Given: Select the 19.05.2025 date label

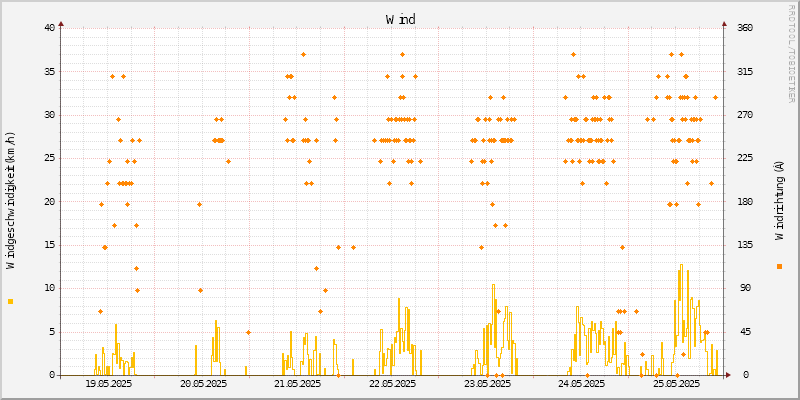Looking at the screenshot, I should coord(108,383).
